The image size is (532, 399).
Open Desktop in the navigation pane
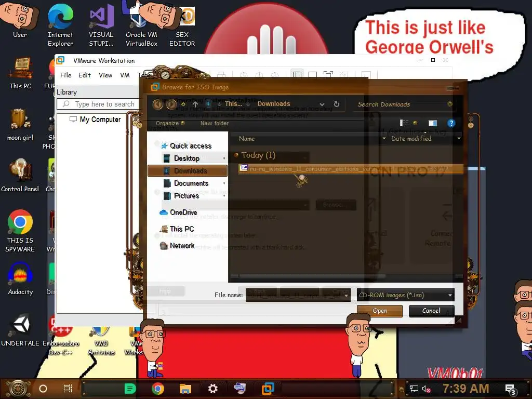(187, 158)
